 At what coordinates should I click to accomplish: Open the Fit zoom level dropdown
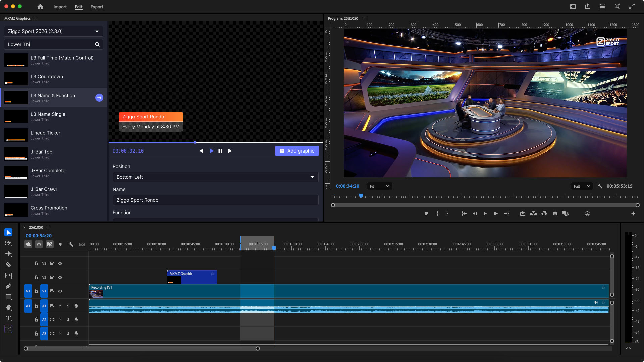point(379,186)
